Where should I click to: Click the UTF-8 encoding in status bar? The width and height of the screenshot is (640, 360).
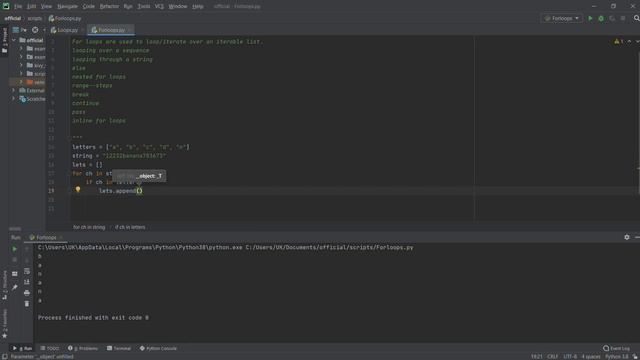pos(570,357)
